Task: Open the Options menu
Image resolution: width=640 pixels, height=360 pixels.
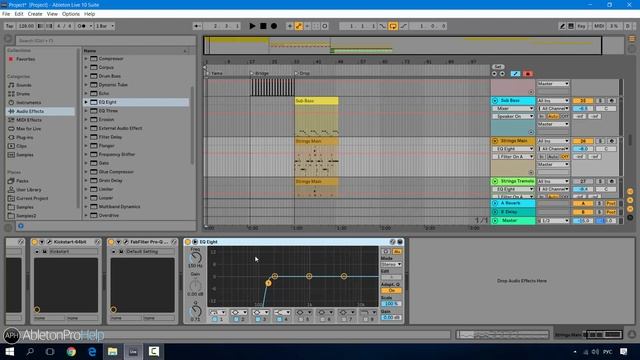Action: click(x=71, y=14)
